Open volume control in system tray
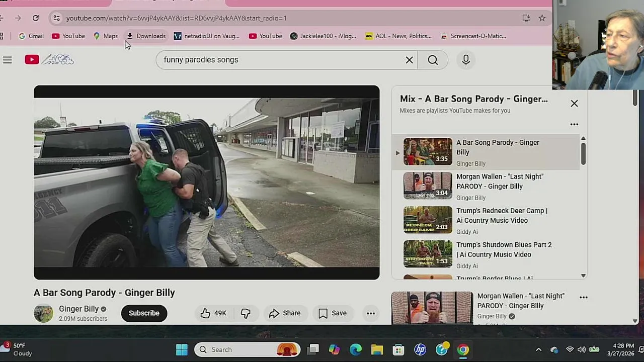The image size is (644, 362). [582, 349]
